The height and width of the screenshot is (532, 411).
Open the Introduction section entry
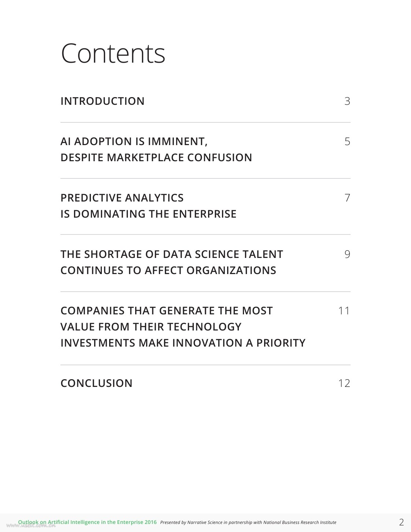[103, 101]
